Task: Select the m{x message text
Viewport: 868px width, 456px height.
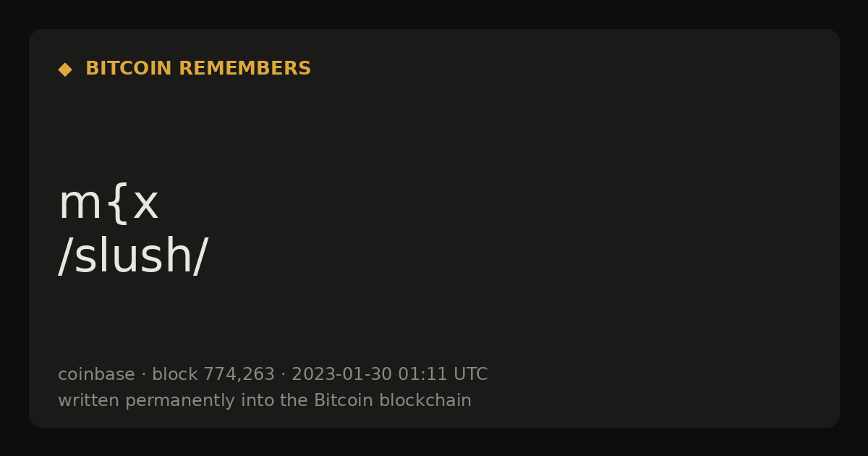Action: coord(109,203)
